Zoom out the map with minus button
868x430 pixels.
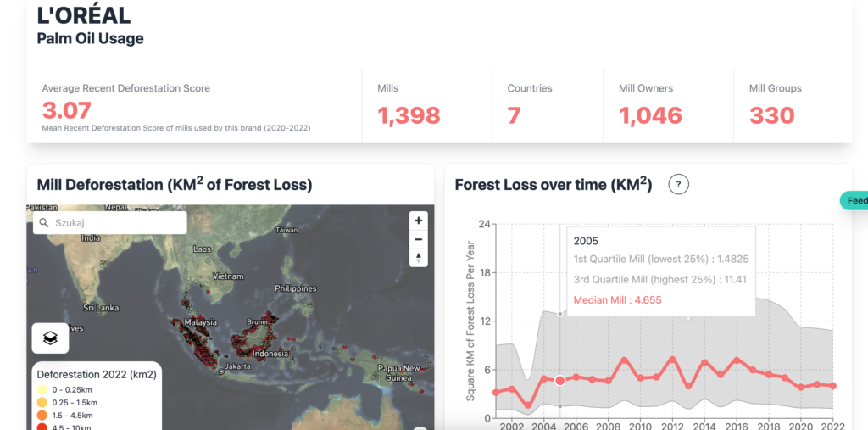click(418, 239)
